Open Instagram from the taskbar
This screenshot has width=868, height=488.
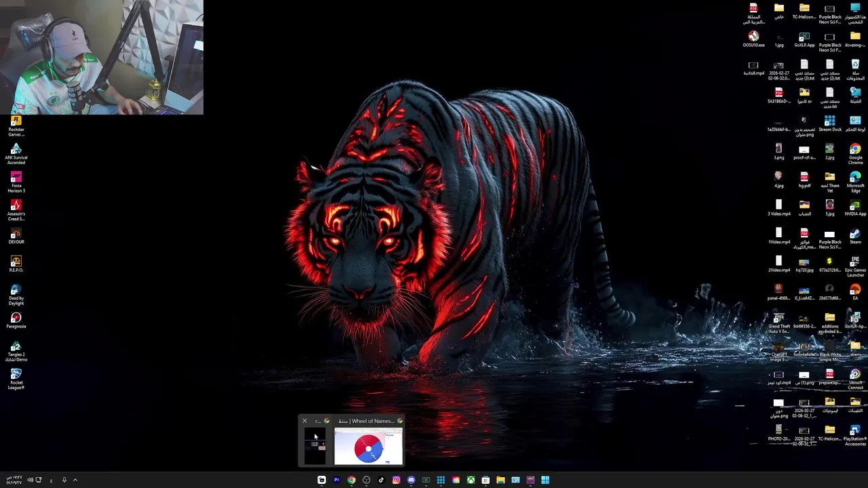coord(396,480)
